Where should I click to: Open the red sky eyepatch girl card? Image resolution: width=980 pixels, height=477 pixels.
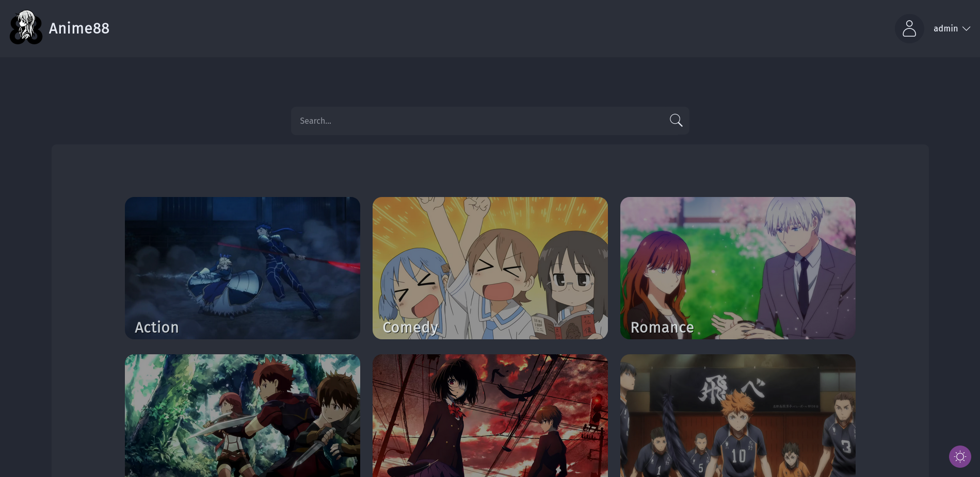click(490, 416)
